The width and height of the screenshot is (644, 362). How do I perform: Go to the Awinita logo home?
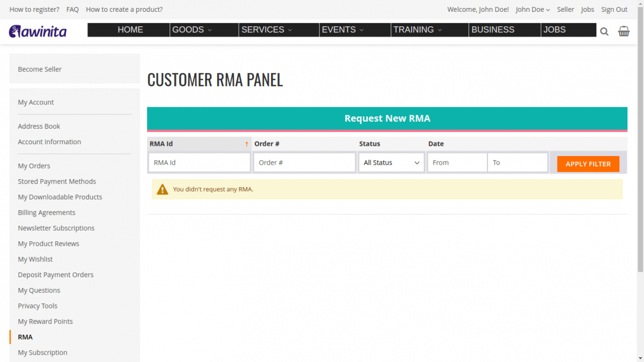38,31
